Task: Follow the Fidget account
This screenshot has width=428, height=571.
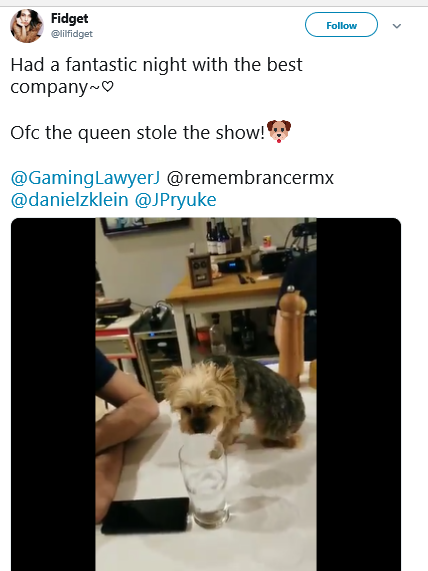Action: click(x=341, y=25)
